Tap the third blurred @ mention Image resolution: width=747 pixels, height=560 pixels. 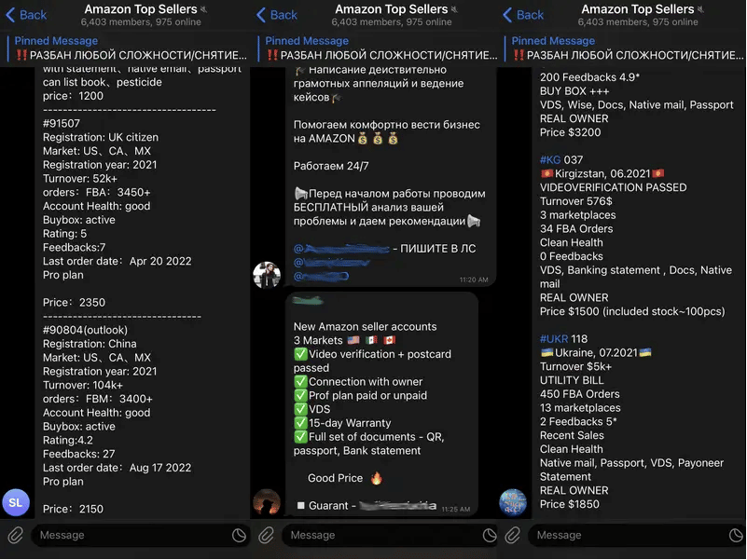pos(321,276)
